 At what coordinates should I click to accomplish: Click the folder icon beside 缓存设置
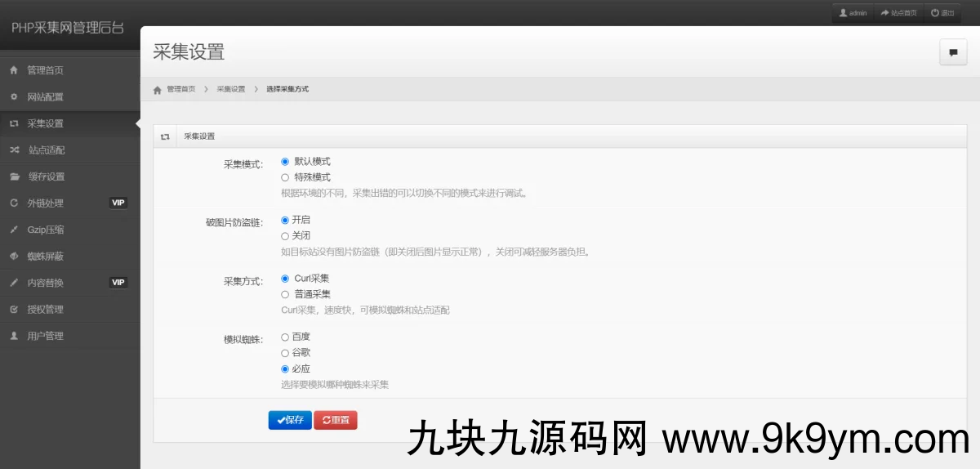(14, 176)
